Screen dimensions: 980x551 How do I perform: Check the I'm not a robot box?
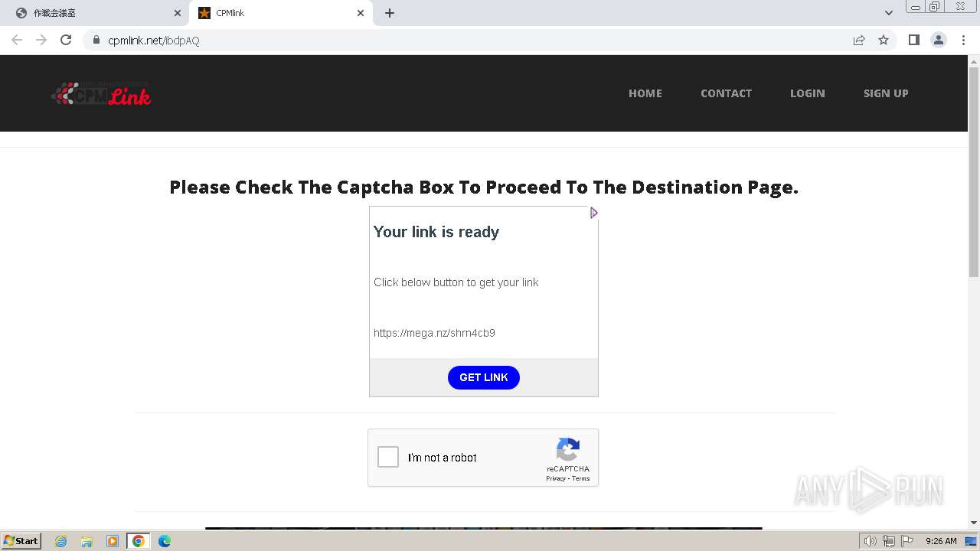click(388, 457)
